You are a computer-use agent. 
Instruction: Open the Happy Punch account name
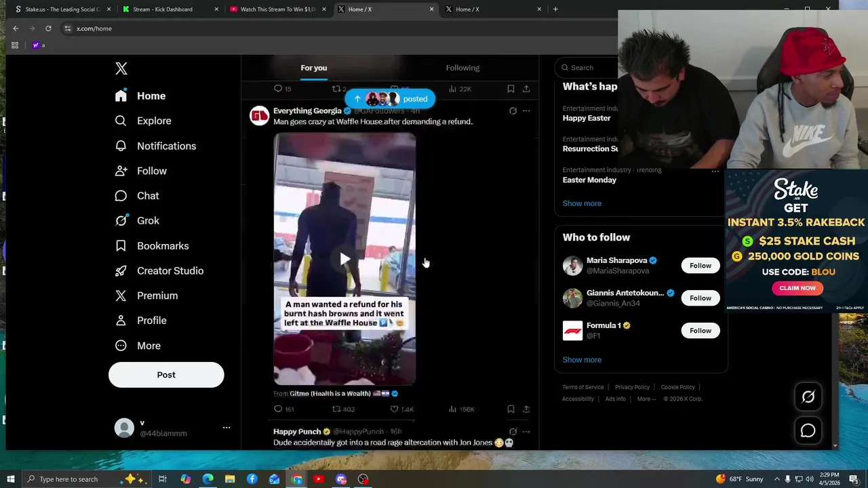[297, 431]
